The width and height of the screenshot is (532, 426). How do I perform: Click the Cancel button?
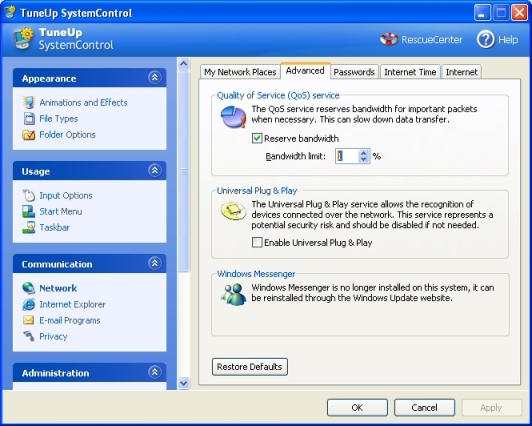click(424, 407)
